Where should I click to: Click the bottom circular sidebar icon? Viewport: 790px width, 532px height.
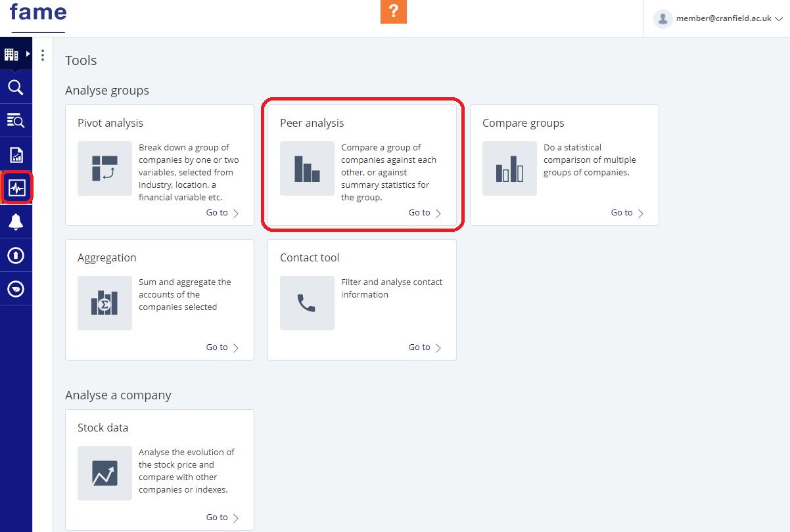click(x=16, y=289)
